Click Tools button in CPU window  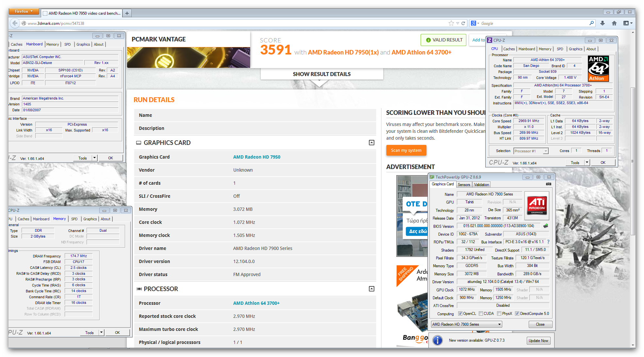[575, 162]
